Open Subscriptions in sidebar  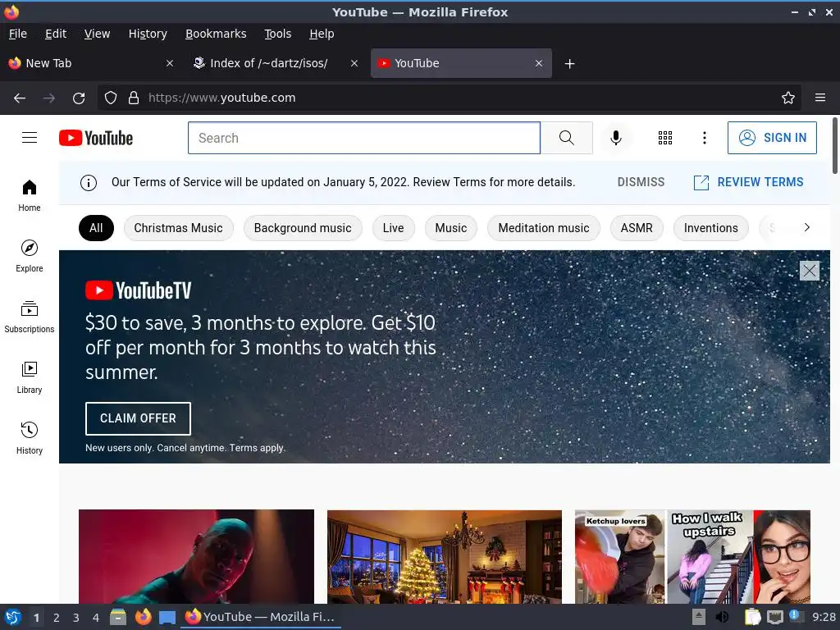(30, 317)
